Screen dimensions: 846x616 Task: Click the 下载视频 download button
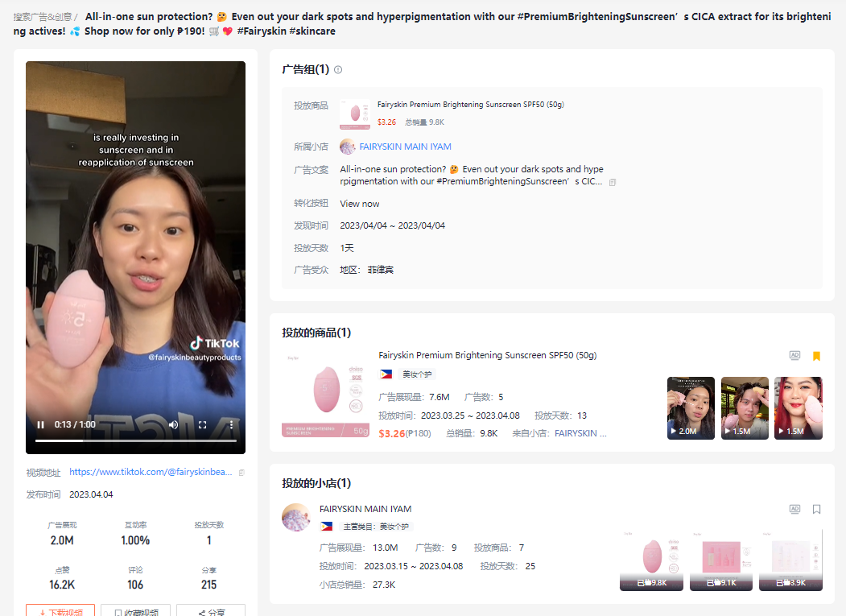(x=60, y=612)
